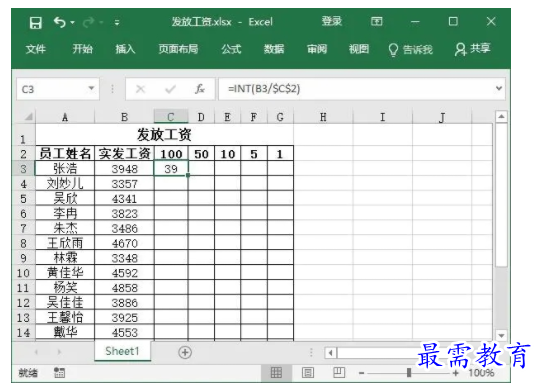Switch to the 插入 ribbon tab
The height and width of the screenshot is (387, 539).
tap(125, 49)
